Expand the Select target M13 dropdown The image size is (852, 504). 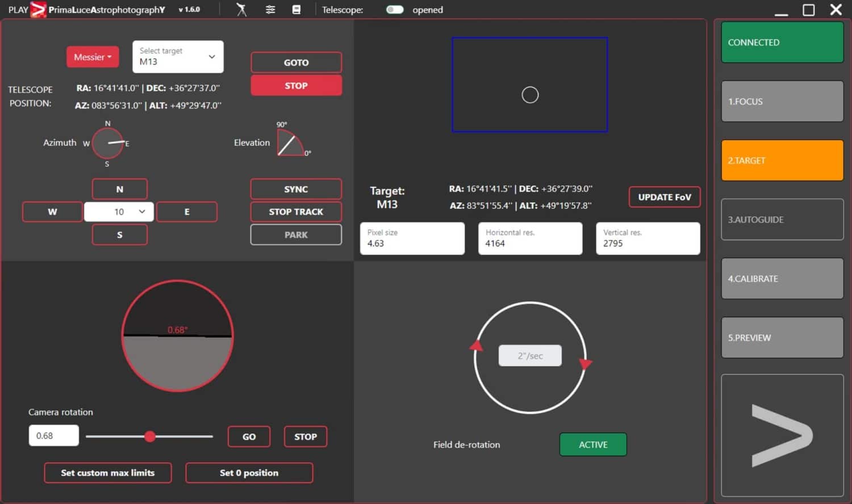[x=178, y=57]
